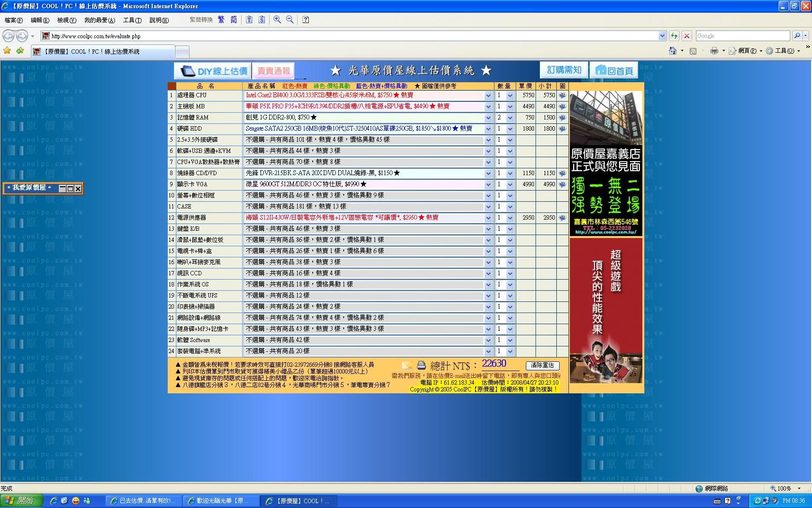
Task: Open the RAM product dropdown
Action: pos(488,118)
